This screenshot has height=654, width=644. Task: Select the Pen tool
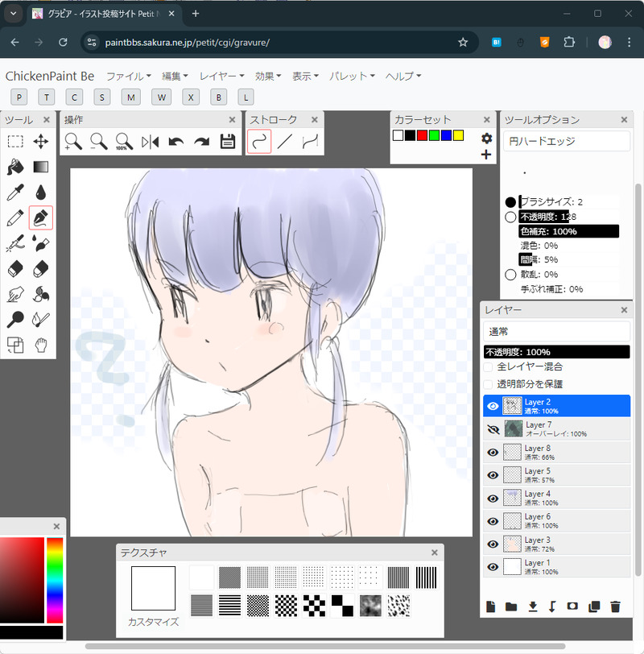(x=41, y=217)
